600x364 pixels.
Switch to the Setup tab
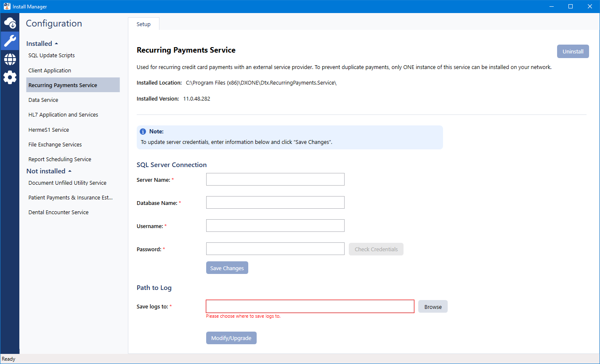pos(143,24)
